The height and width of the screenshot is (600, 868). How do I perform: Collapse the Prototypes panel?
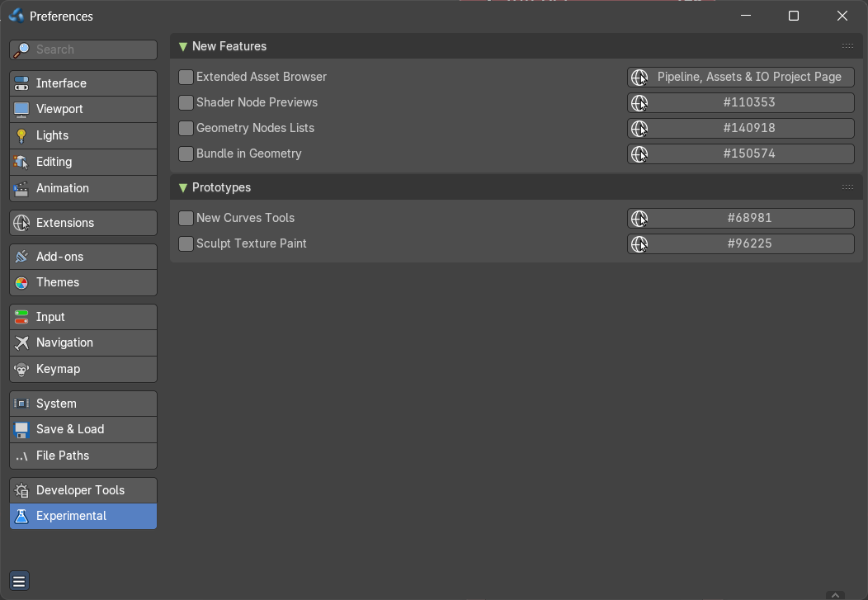tap(183, 188)
